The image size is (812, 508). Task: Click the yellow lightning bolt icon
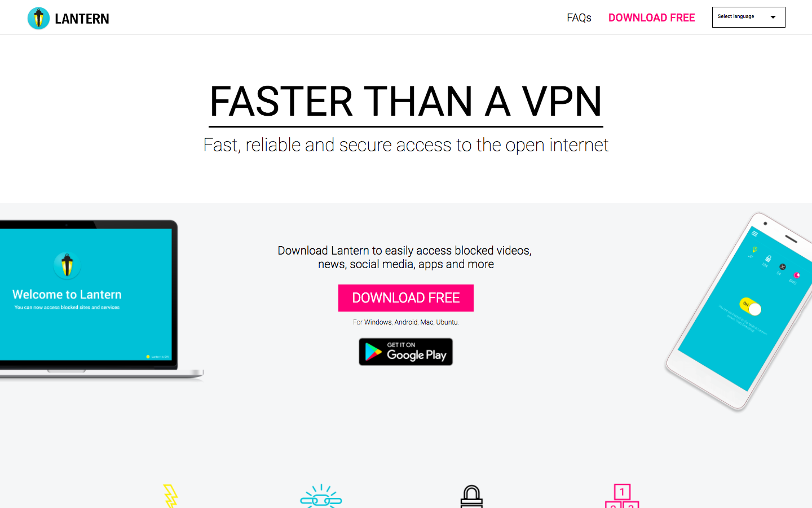point(170,496)
